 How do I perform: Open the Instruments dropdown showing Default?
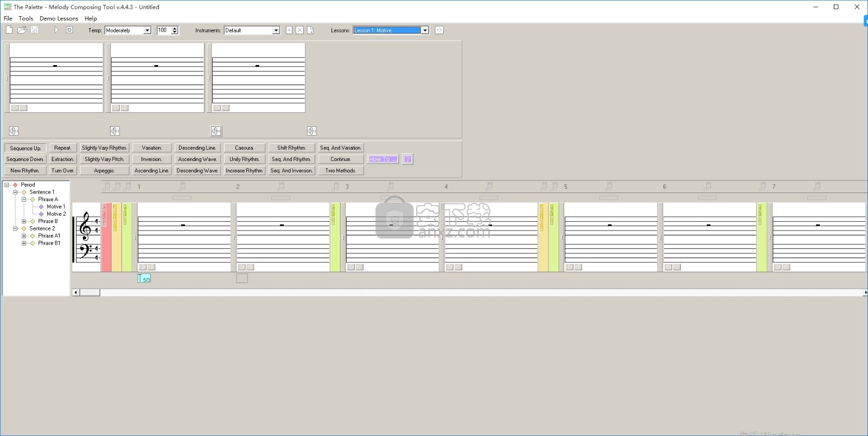[x=276, y=30]
